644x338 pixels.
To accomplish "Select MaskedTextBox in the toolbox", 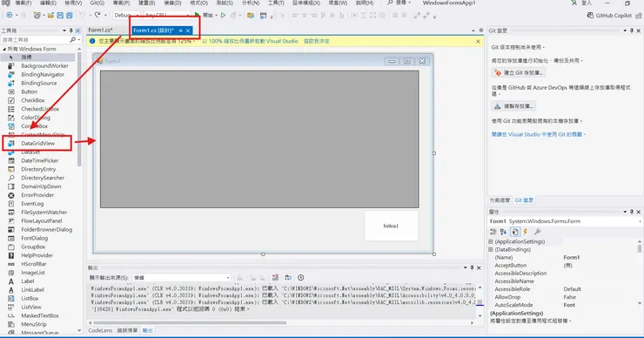I will tap(39, 316).
